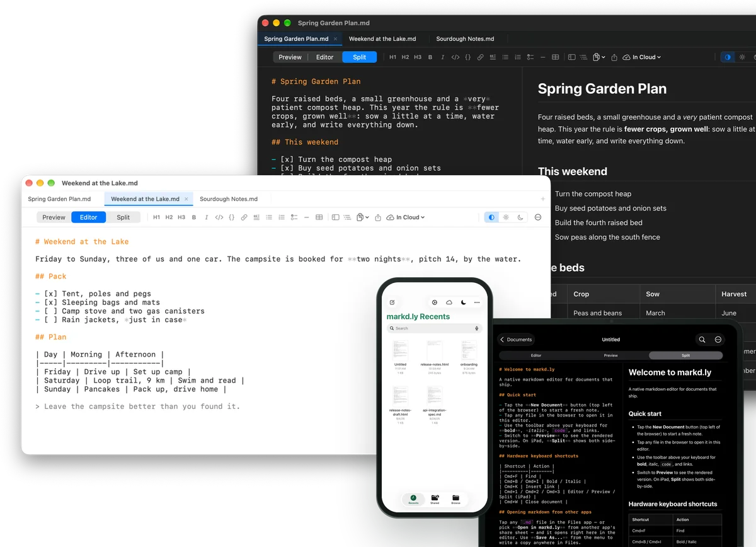Insert horizontal rule in Weekend at the Lake window
The height and width of the screenshot is (547, 756).
tap(306, 217)
